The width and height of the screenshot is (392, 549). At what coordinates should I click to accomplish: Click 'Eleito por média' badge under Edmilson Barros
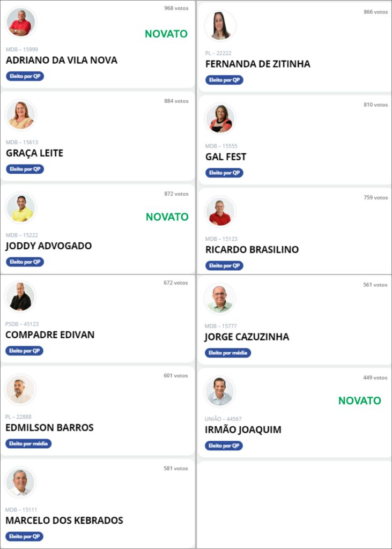pos(28,443)
